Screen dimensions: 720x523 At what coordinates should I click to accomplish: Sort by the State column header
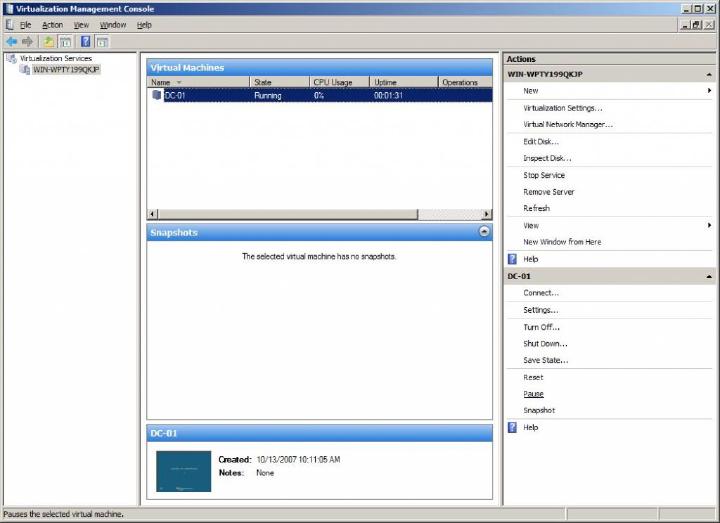(x=280, y=82)
